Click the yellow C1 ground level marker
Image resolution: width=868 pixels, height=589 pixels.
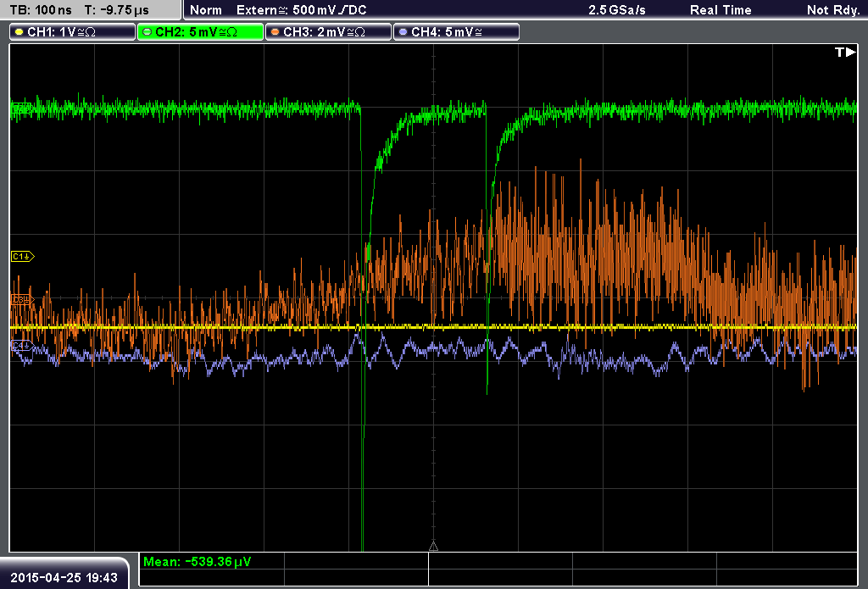click(23, 256)
